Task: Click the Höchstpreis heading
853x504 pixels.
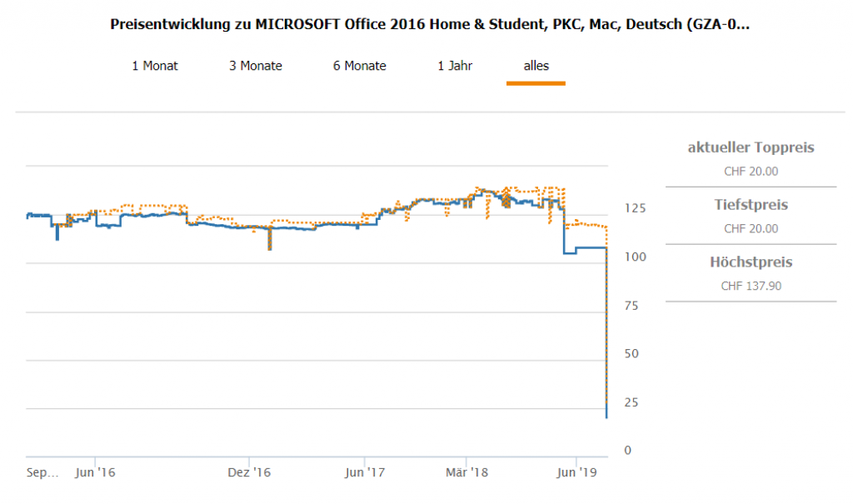Action: (x=751, y=262)
